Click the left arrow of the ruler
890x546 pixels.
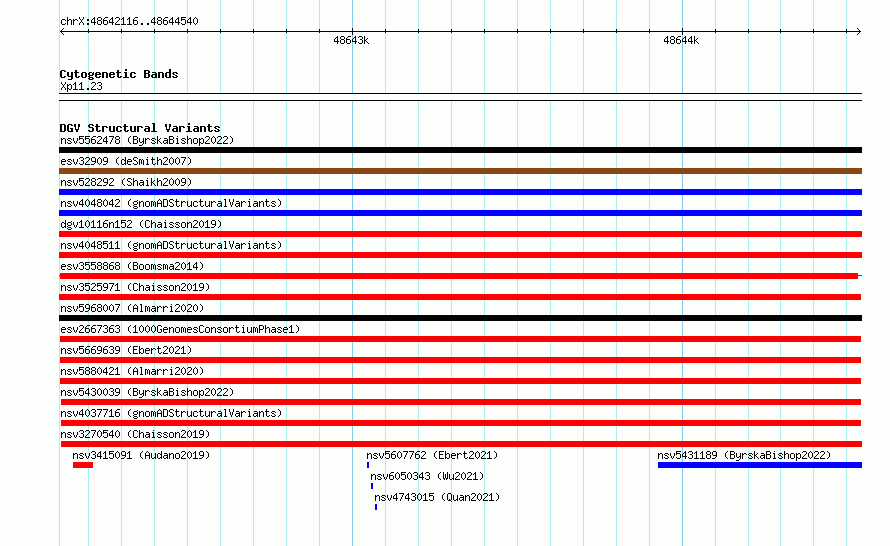(x=62, y=31)
